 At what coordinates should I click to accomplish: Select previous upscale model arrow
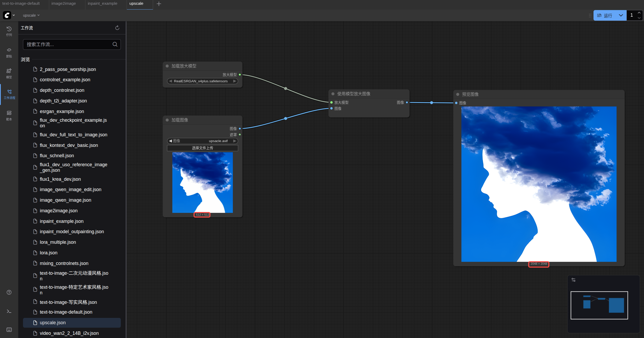pyautogui.click(x=171, y=81)
